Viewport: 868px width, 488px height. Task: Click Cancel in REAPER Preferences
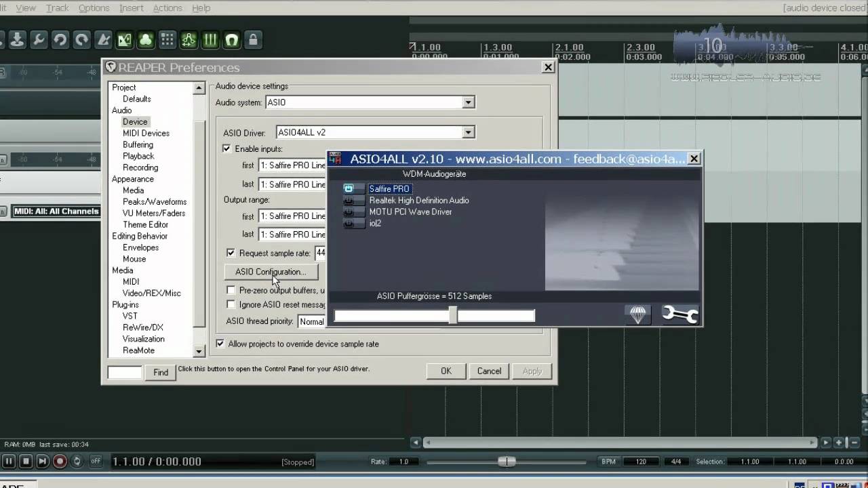tap(489, 371)
